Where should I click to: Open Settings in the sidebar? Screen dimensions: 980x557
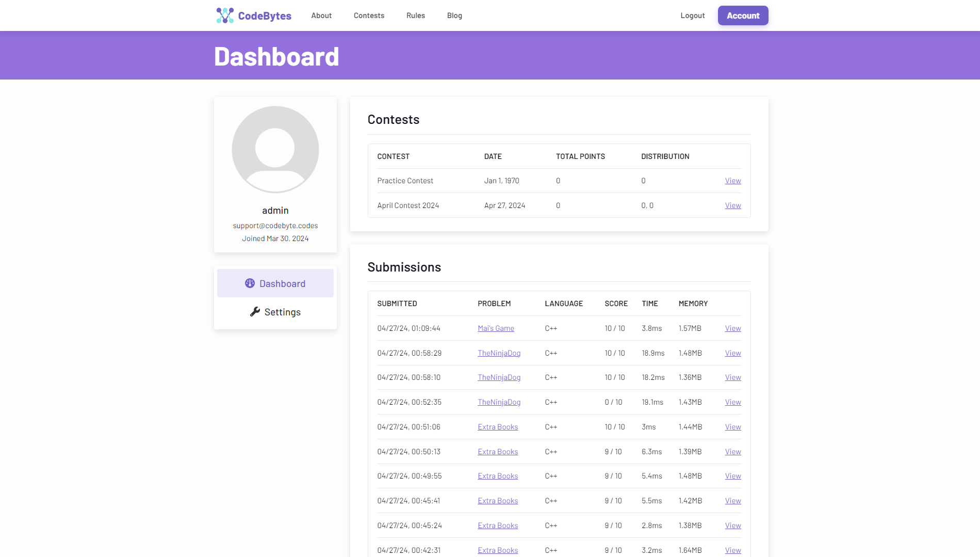pyautogui.click(x=275, y=312)
